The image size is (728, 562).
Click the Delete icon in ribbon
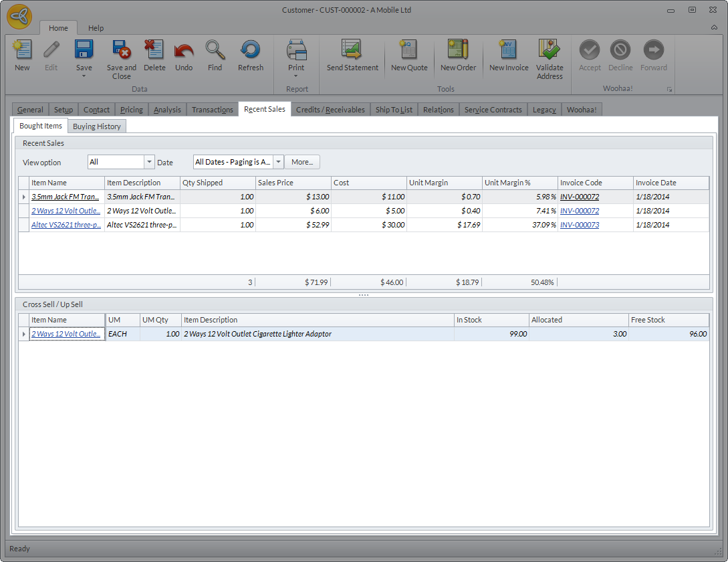tap(154, 50)
